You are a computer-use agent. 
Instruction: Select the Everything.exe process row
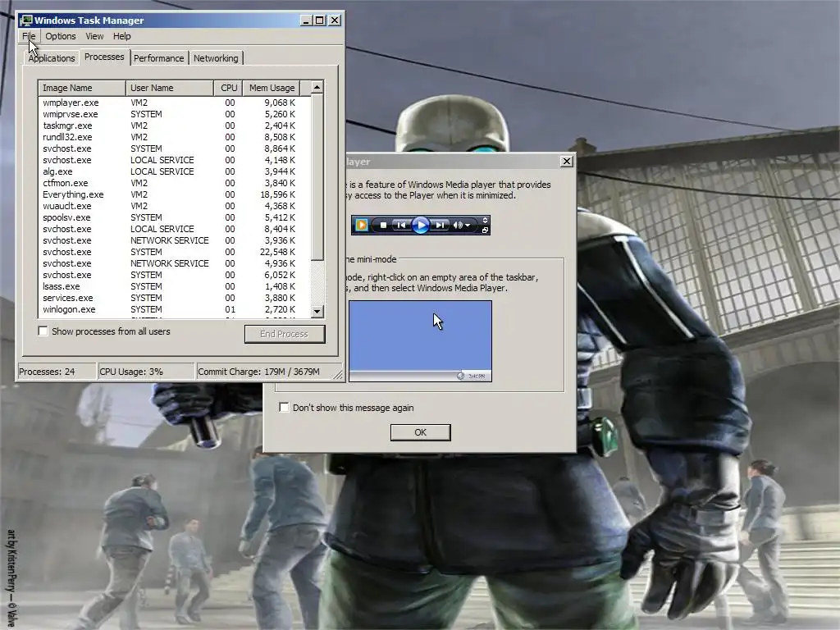pos(175,194)
